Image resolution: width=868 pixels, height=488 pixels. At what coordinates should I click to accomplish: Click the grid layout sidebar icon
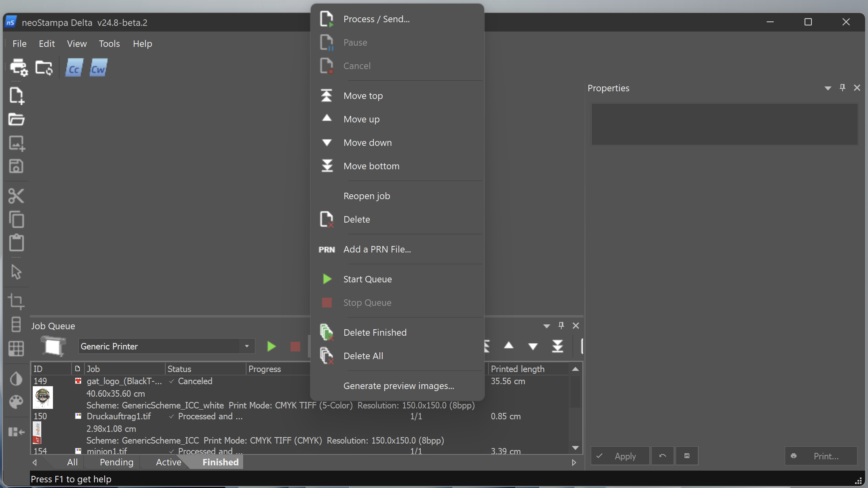[16, 349]
